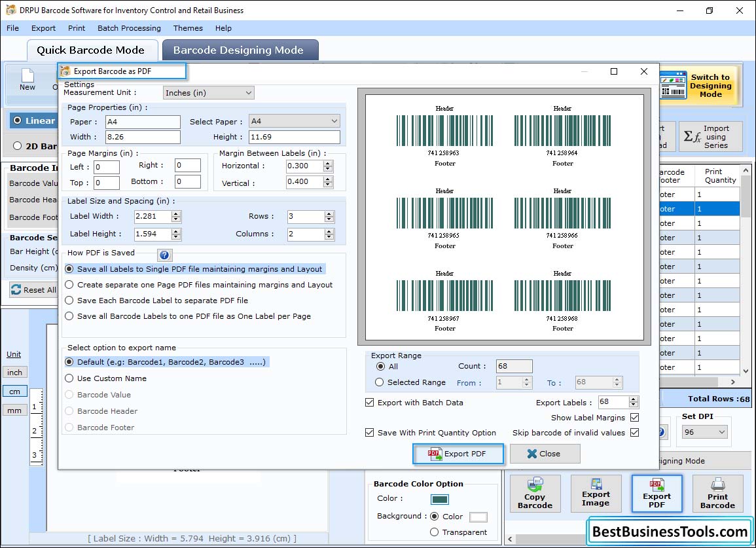Open the File menu
The image size is (756, 548).
coord(12,28)
